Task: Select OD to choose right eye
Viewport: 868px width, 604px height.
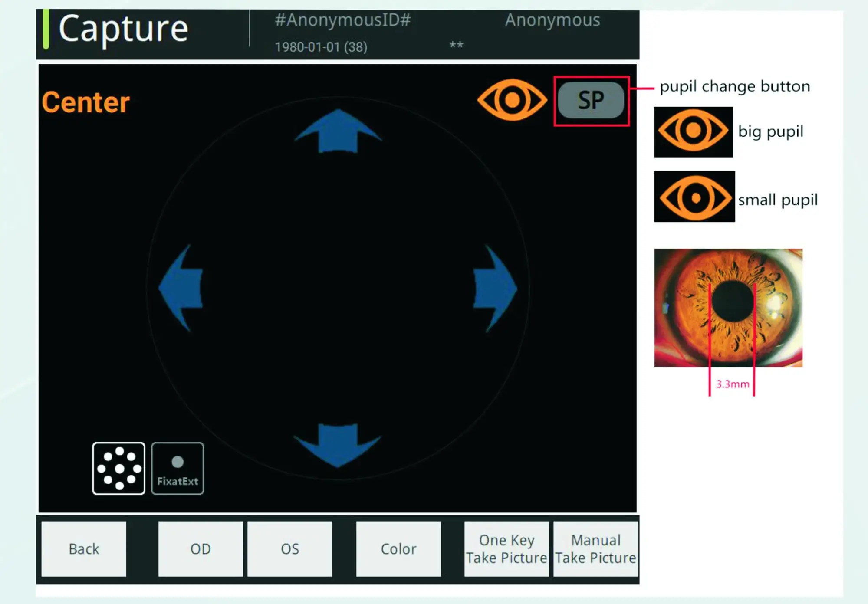Action: coord(200,548)
